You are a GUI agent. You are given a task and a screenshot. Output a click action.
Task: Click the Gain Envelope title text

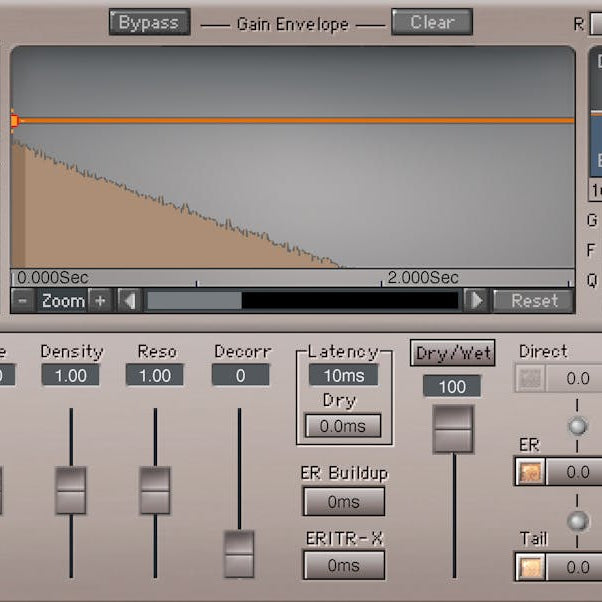(x=293, y=25)
